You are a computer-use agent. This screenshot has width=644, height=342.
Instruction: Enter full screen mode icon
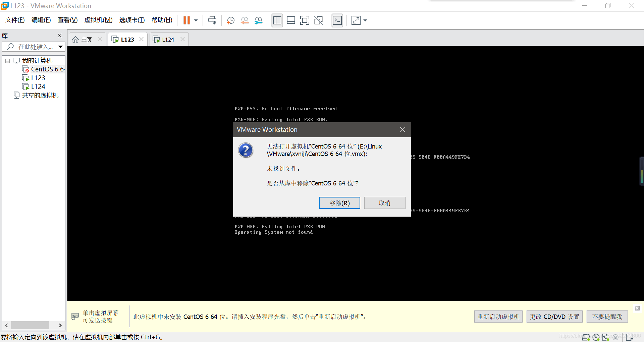click(305, 20)
